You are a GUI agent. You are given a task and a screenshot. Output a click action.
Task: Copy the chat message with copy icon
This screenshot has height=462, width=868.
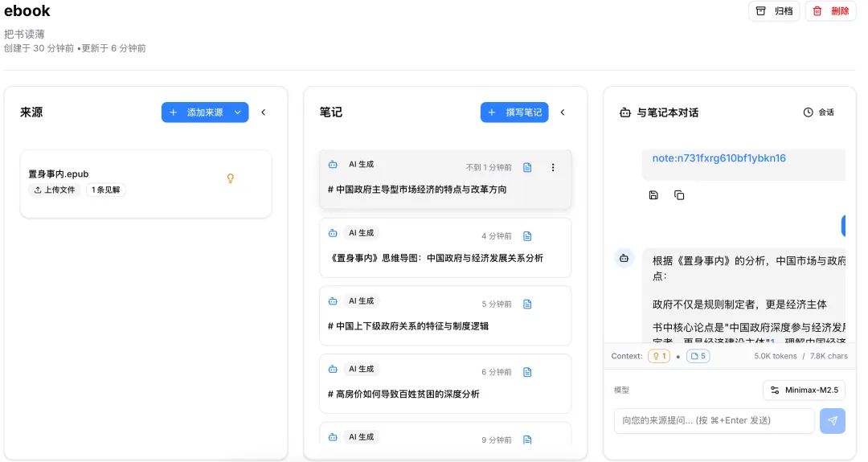(679, 195)
